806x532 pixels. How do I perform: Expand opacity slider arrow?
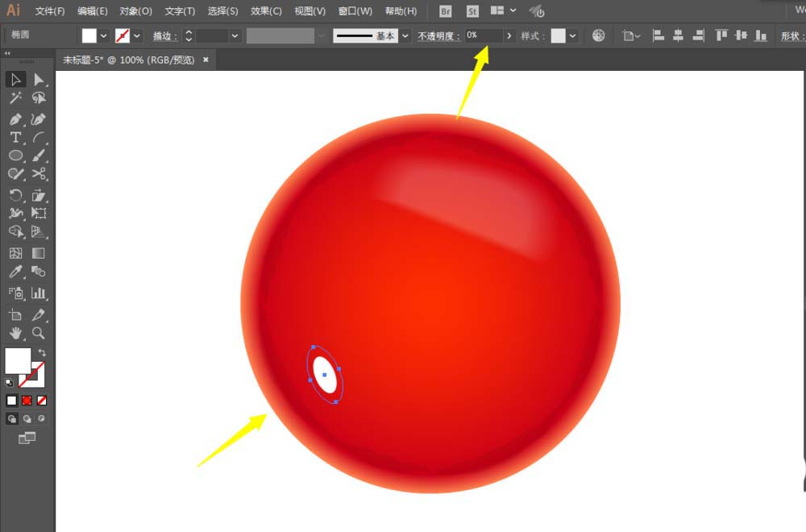509,35
